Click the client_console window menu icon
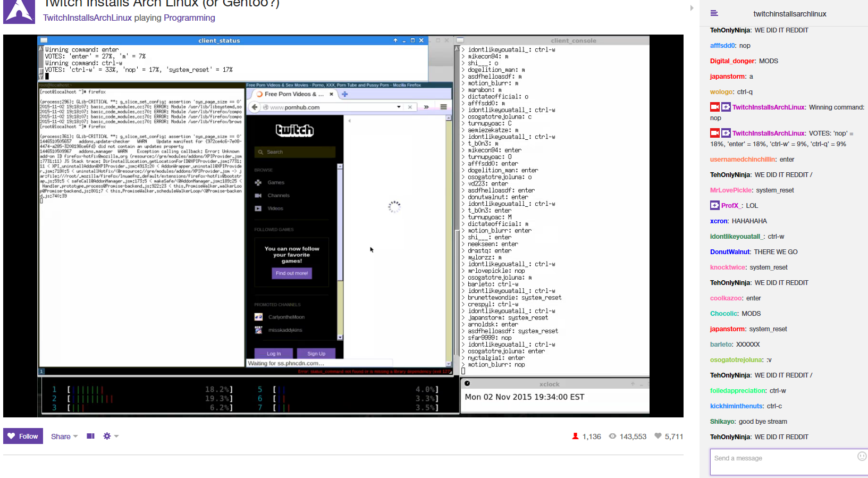This screenshot has width=868, height=478. [x=460, y=40]
